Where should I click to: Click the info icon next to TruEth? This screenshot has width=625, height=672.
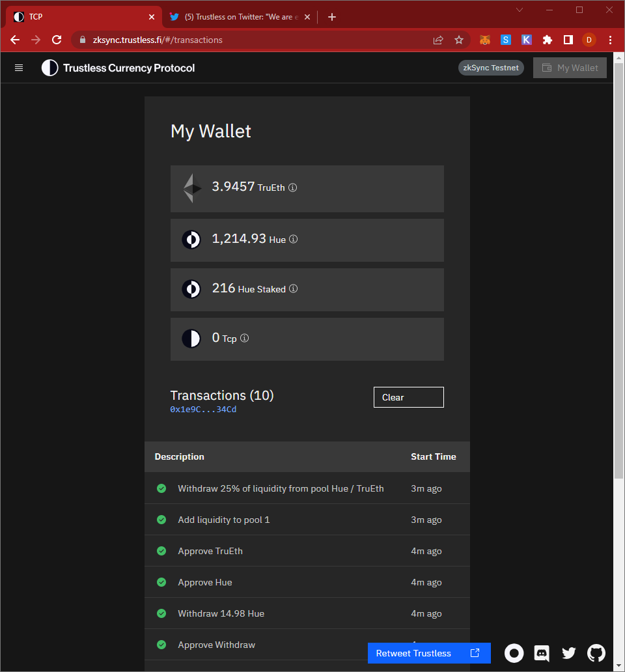coord(292,188)
